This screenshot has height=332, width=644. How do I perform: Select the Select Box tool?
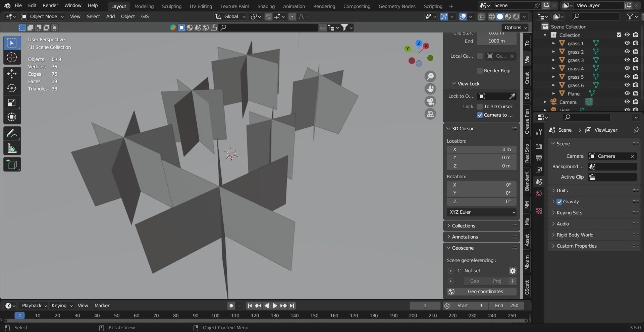pos(12,43)
